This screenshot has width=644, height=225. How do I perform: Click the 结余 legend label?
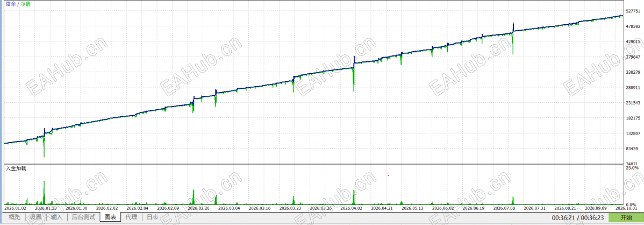pyautogui.click(x=11, y=4)
